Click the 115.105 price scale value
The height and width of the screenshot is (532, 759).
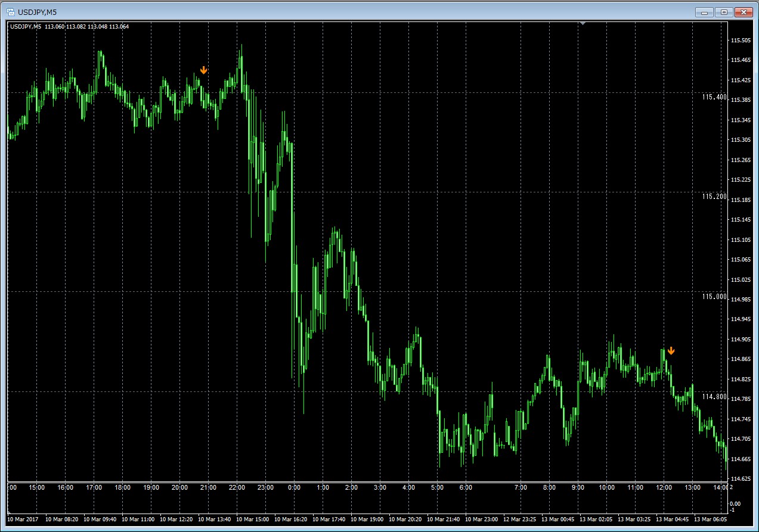pyautogui.click(x=740, y=239)
